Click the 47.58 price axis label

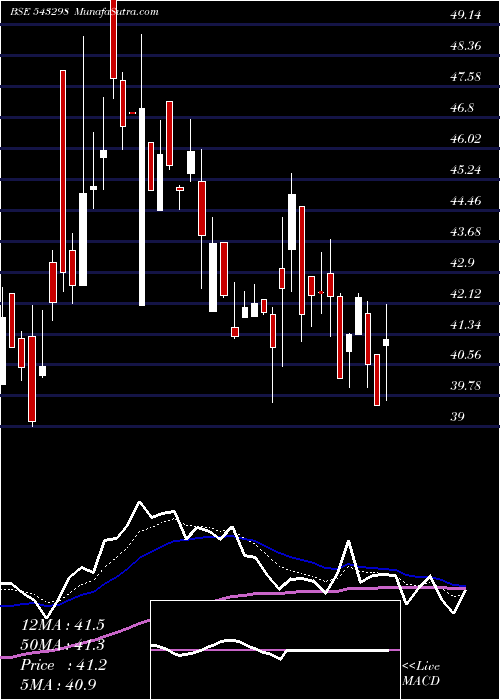pyautogui.click(x=466, y=77)
